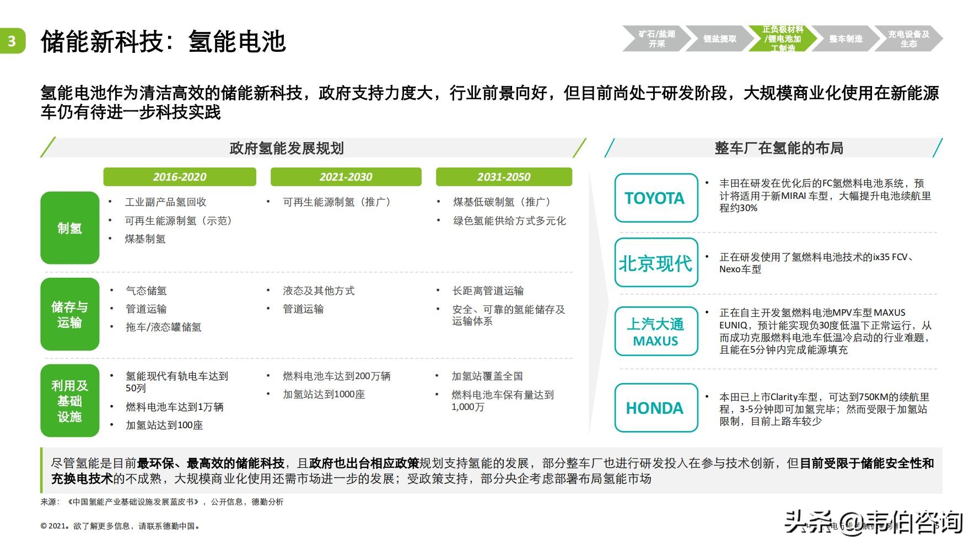The width and height of the screenshot is (980, 551).
Task: Click the MAXUS EUNIQ description text
Action: pos(825,331)
